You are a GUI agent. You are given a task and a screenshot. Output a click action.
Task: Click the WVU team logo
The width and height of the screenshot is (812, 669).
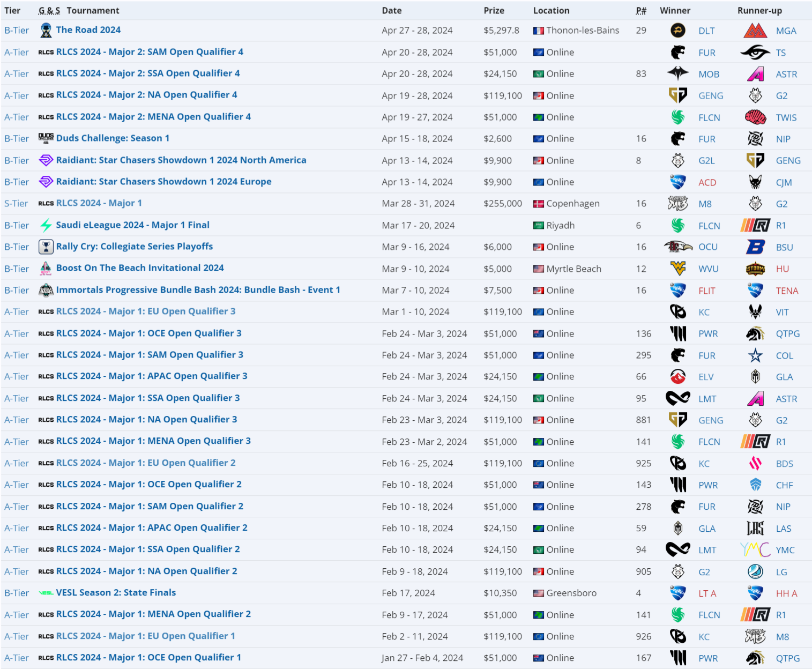(x=678, y=269)
